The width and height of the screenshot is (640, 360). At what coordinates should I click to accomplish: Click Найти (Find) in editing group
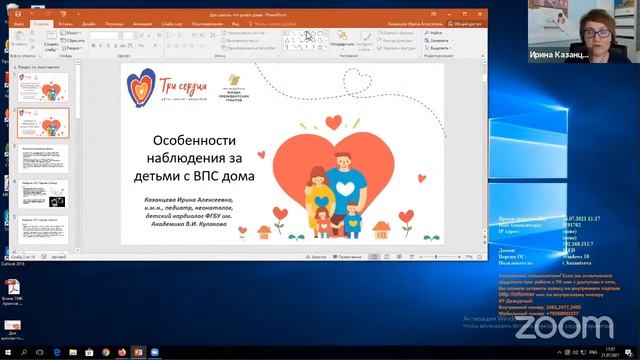pos(433,33)
